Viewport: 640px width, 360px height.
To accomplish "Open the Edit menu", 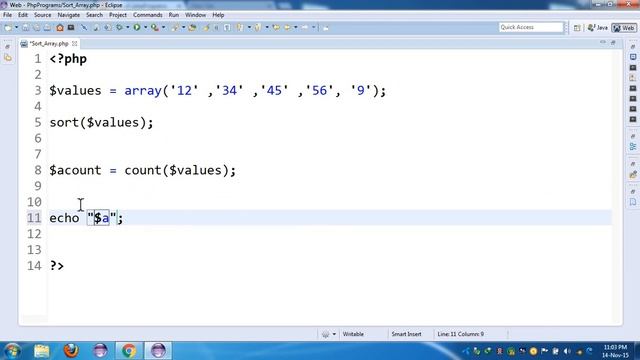I will [x=23, y=15].
